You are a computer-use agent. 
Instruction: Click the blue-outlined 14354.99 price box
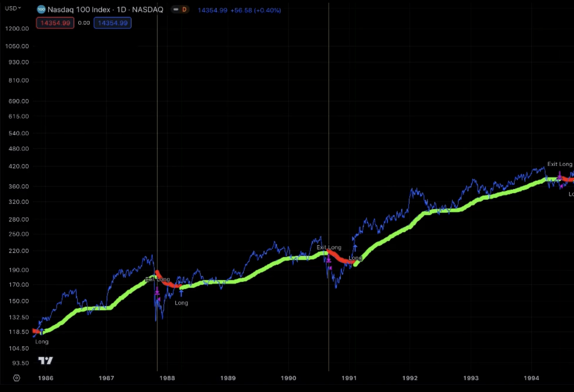pos(113,23)
